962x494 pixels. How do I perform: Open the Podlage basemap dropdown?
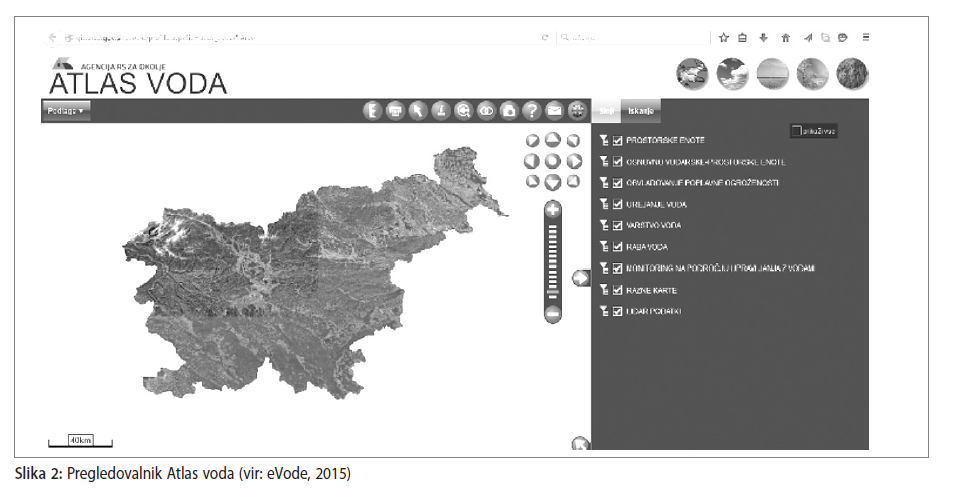coord(66,111)
